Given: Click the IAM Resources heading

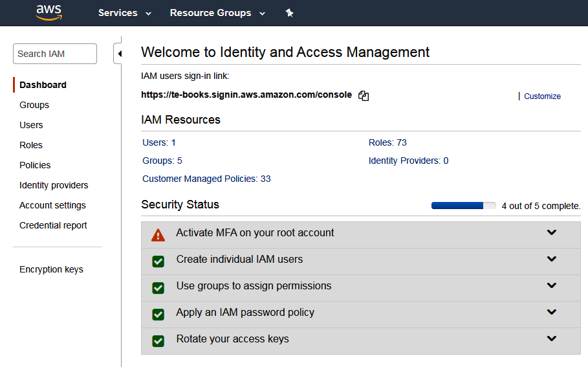Looking at the screenshot, I should (180, 120).
